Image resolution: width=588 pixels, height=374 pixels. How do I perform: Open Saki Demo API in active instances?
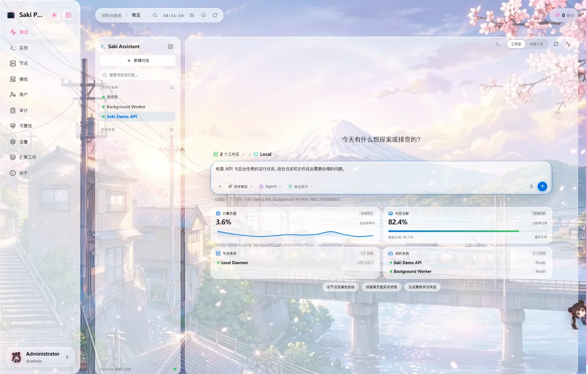(x=467, y=263)
